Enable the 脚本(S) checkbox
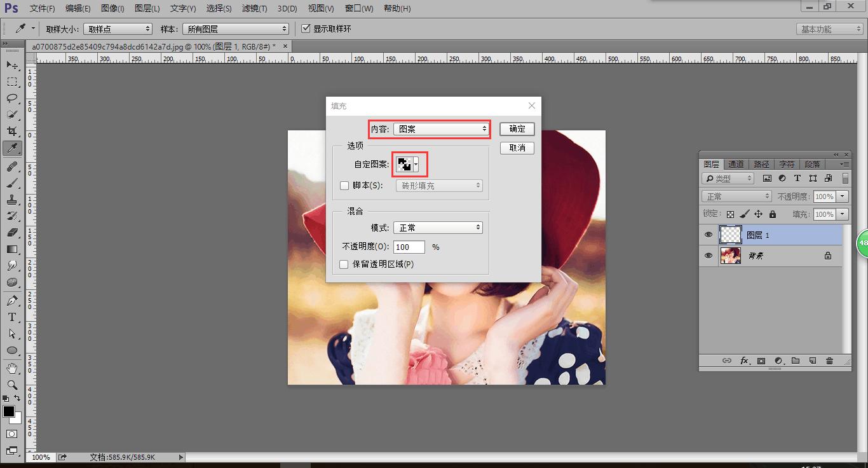This screenshot has width=868, height=468. (344, 186)
